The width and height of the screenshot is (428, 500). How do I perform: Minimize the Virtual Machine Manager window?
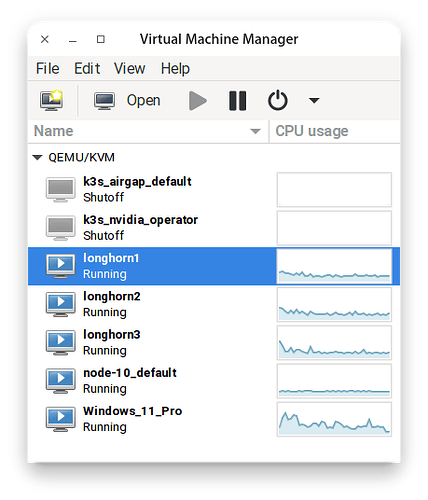(73, 40)
